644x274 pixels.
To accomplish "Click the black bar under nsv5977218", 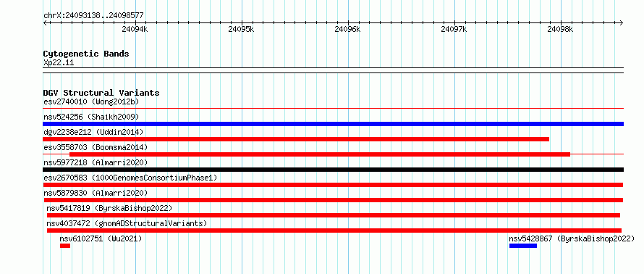I will [334, 170].
